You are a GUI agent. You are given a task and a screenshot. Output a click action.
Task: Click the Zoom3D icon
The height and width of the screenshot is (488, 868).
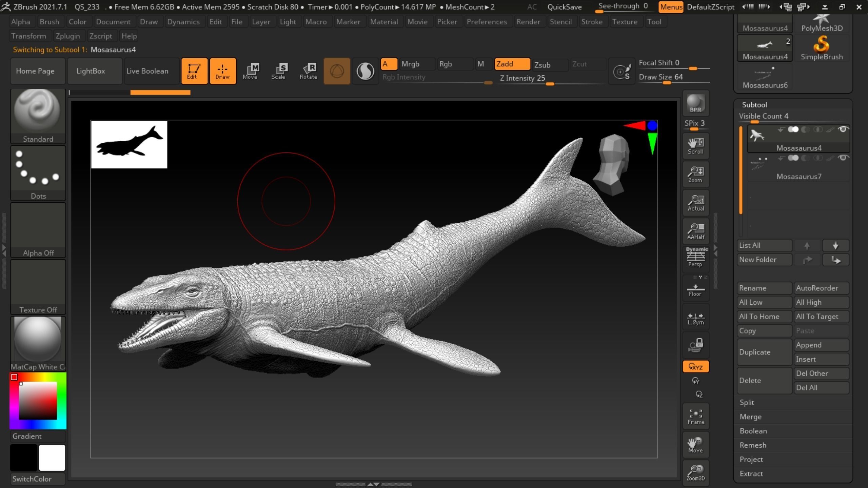695,472
